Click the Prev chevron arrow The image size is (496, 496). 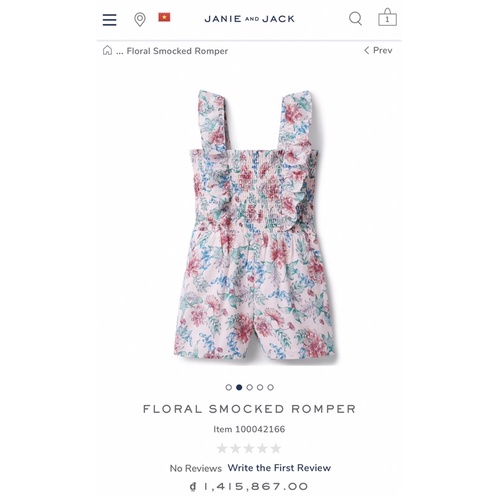pos(367,50)
